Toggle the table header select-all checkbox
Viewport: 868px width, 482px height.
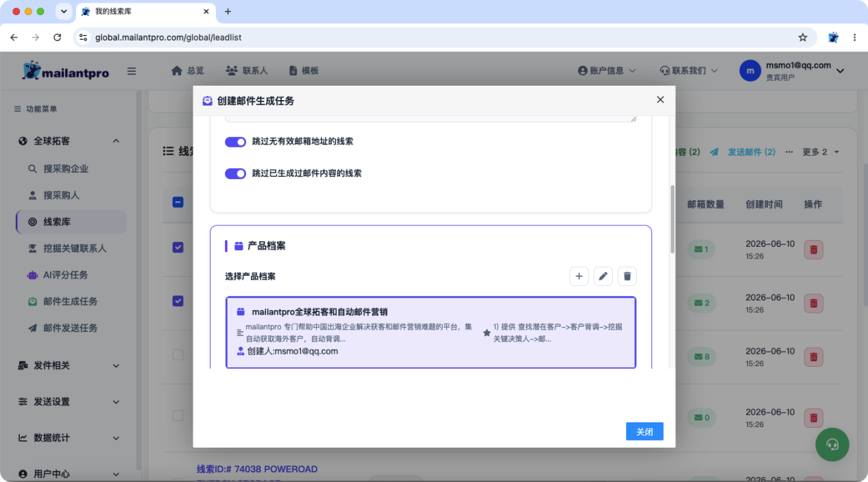coord(178,202)
